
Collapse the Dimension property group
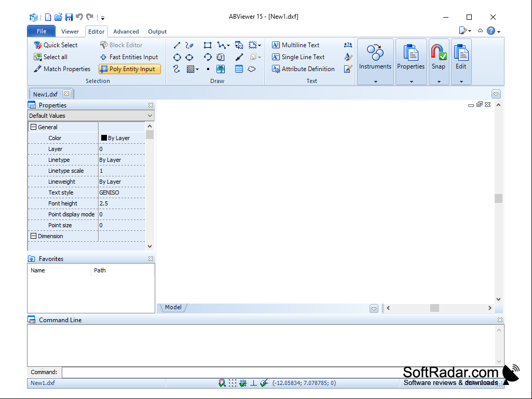(34, 236)
